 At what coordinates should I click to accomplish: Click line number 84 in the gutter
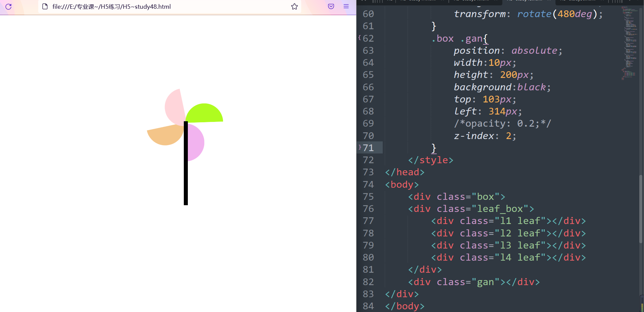[368, 306]
